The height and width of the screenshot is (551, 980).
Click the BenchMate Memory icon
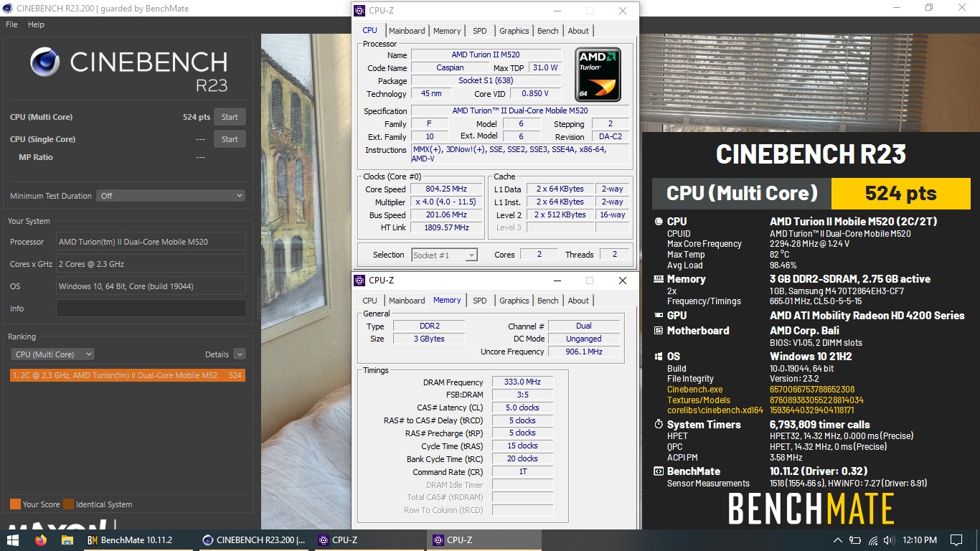click(659, 279)
